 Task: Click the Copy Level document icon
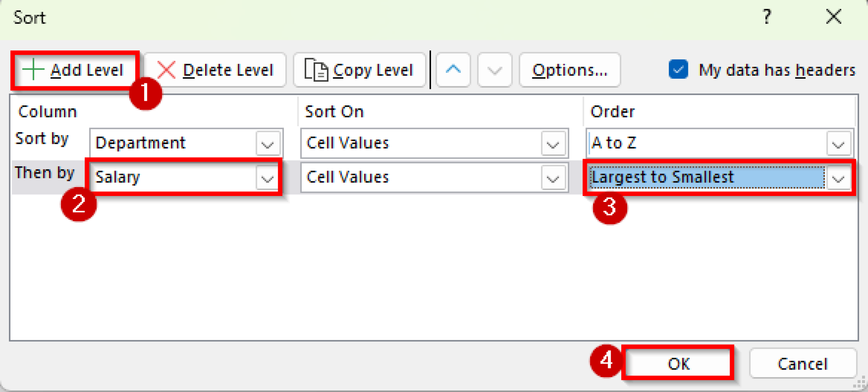316,70
